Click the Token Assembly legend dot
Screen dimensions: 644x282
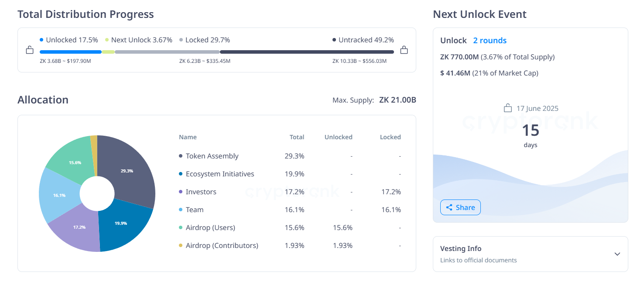[x=181, y=156]
